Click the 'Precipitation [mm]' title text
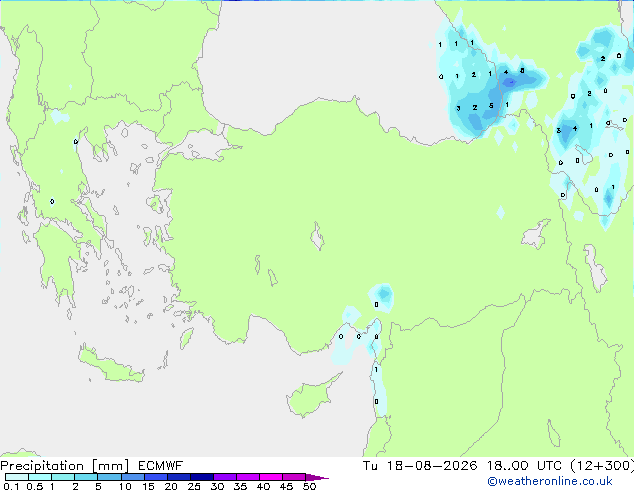The width and height of the screenshot is (634, 490). pyautogui.click(x=65, y=466)
